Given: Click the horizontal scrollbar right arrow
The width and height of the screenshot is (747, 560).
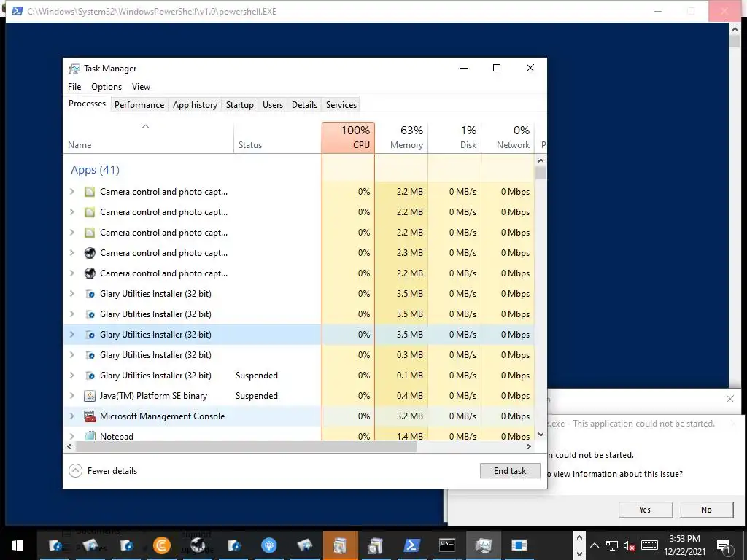Looking at the screenshot, I should (528, 447).
